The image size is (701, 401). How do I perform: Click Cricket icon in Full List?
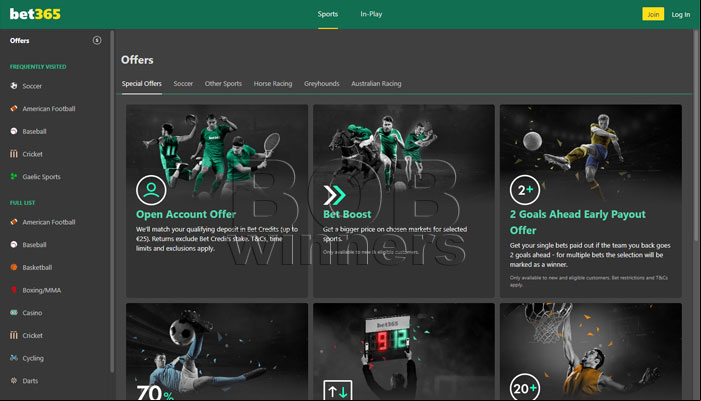[14, 335]
